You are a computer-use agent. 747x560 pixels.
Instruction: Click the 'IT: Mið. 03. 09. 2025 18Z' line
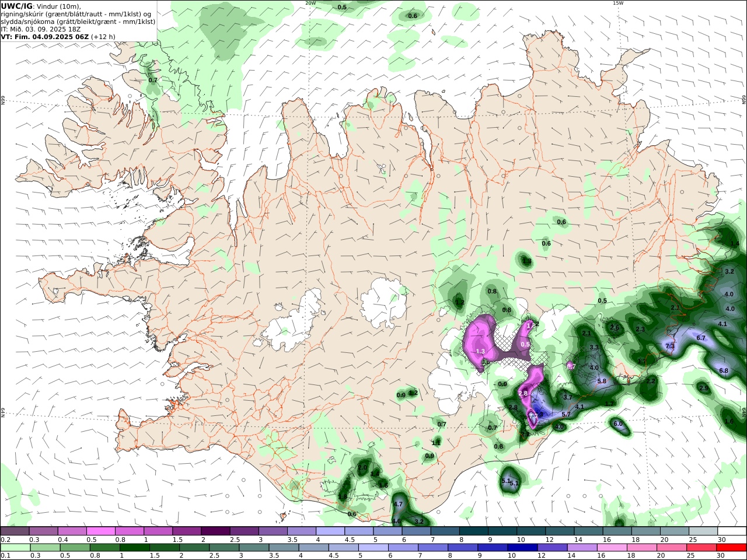click(x=41, y=29)
